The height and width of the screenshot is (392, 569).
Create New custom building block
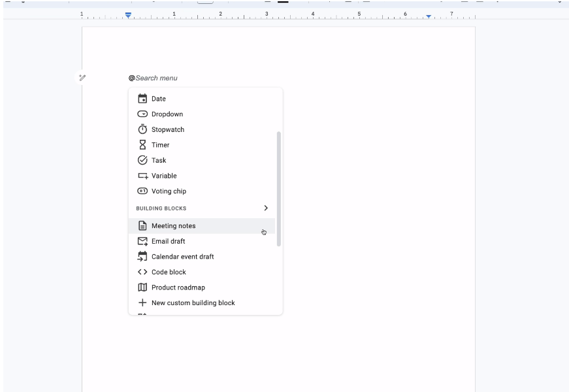[x=202, y=302]
